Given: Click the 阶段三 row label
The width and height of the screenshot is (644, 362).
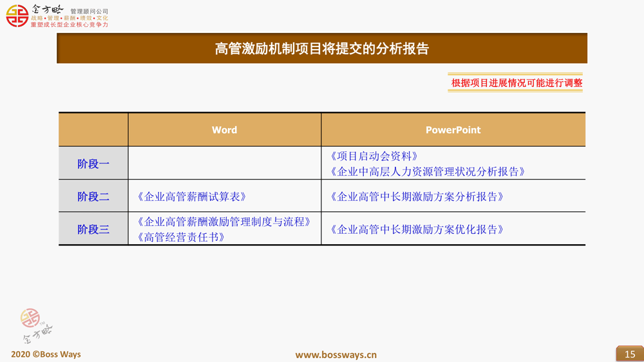Looking at the screenshot, I should coord(93,229).
